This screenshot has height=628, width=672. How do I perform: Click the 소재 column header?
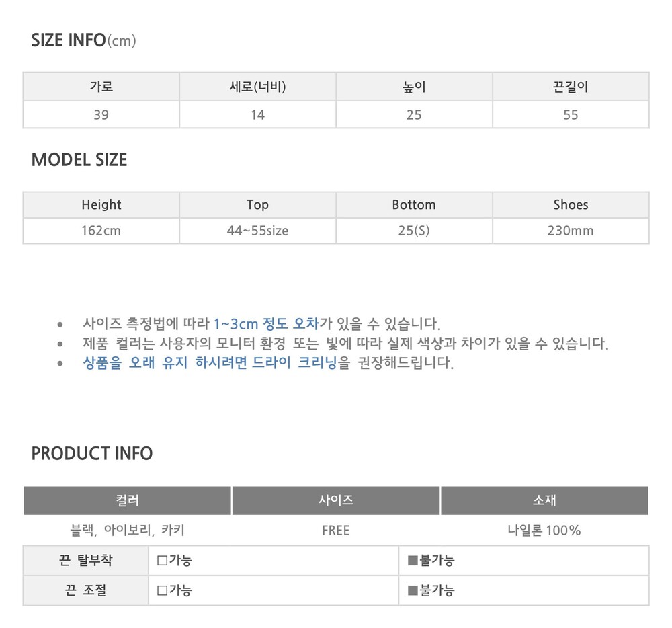[x=544, y=500]
